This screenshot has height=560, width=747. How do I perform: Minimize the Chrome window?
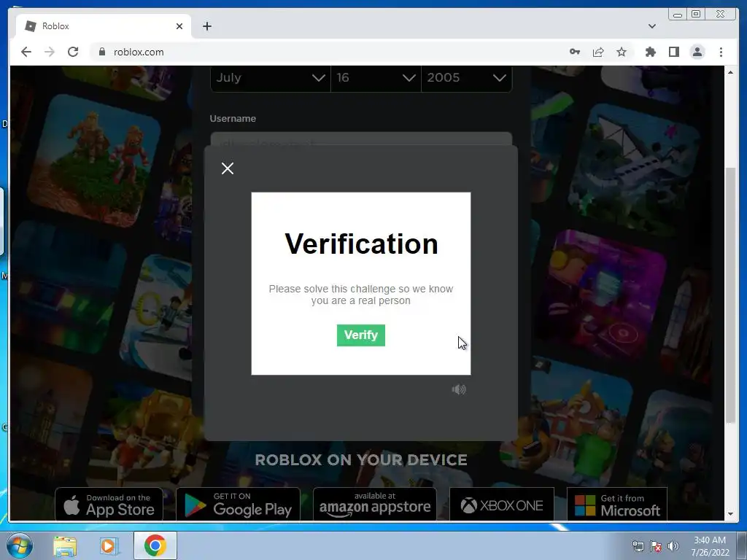678,15
